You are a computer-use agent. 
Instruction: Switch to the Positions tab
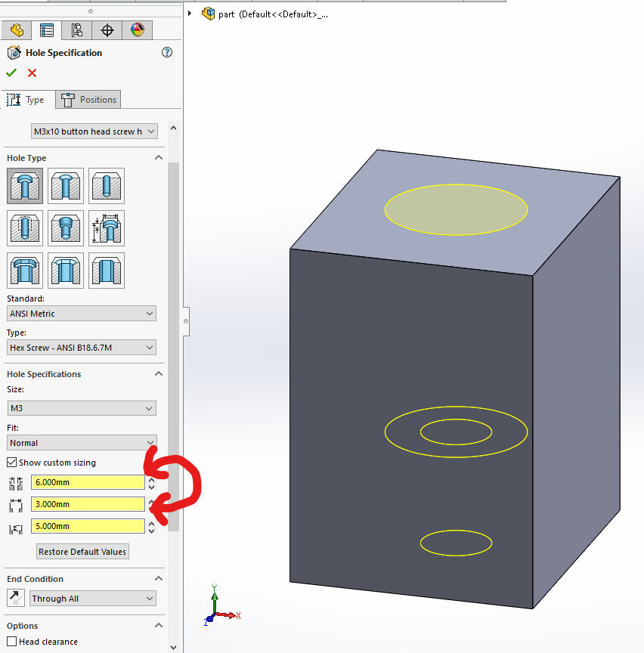(x=88, y=100)
